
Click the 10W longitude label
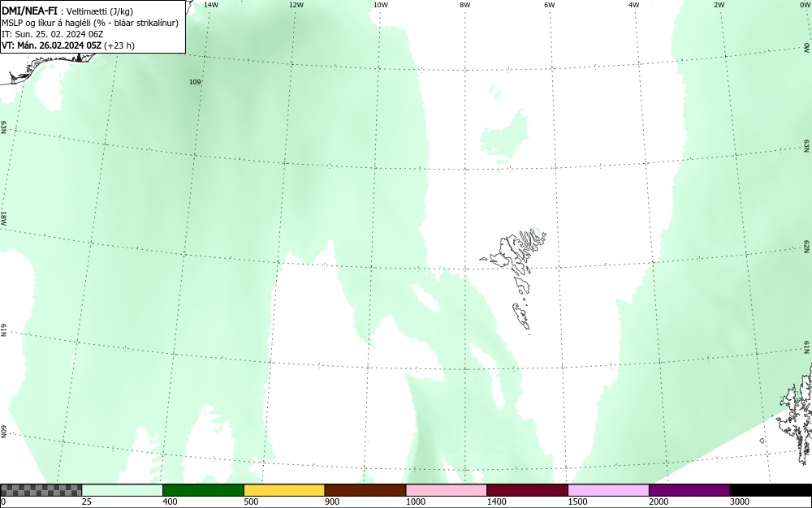tap(381, 5)
